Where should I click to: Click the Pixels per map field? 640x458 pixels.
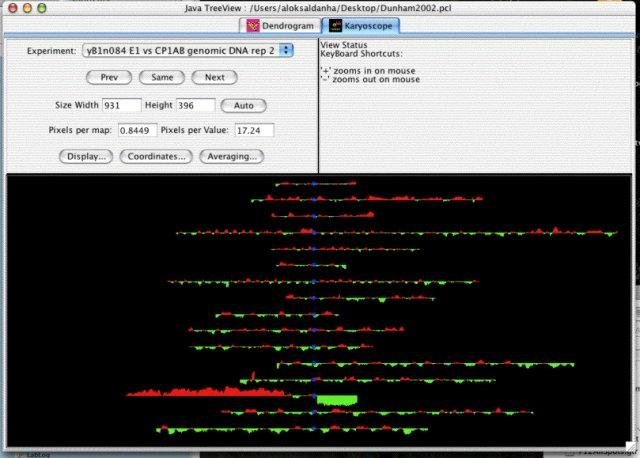coord(138,130)
